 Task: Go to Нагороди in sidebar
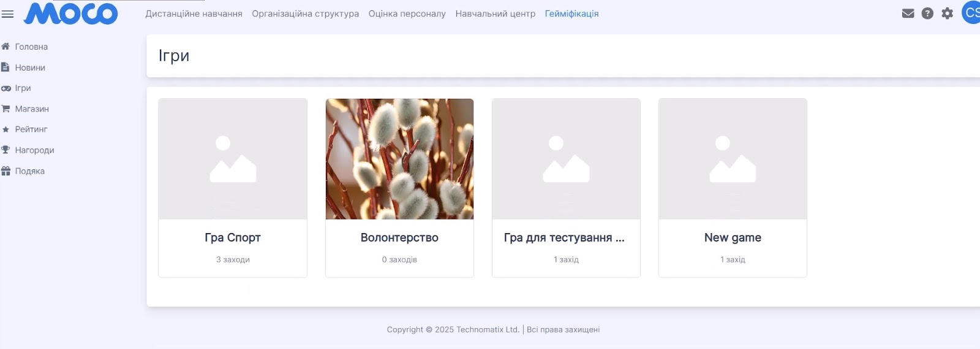click(34, 150)
